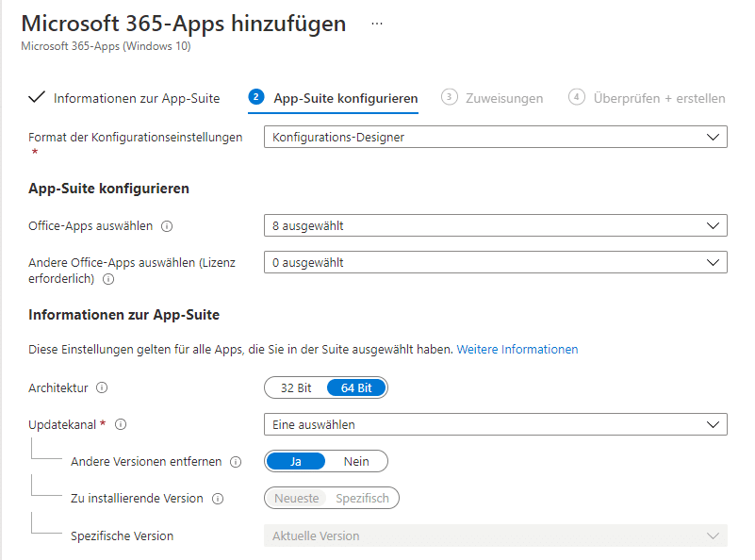Click info icon next to Office-Apps auswählen
The width and height of the screenshot is (755, 560).
[x=167, y=226]
